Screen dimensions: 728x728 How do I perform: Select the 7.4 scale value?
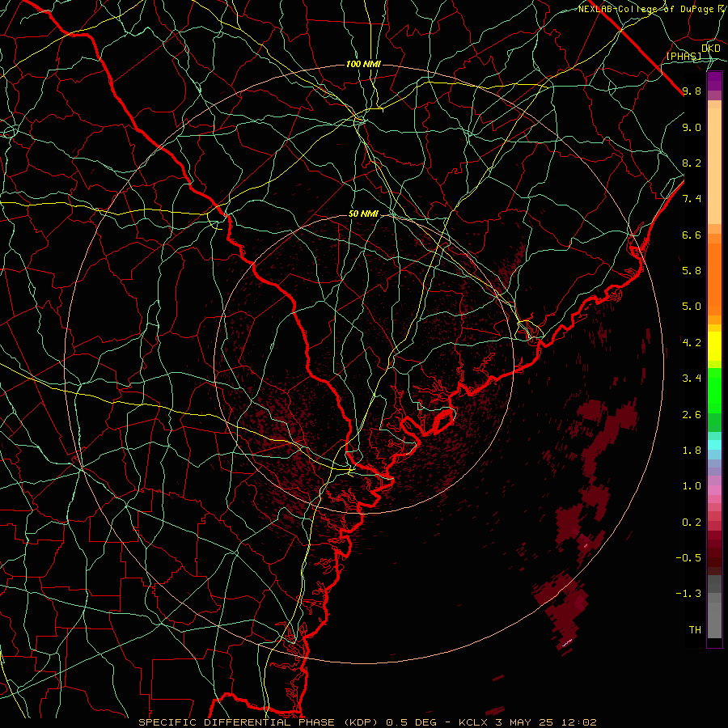pyautogui.click(x=692, y=199)
